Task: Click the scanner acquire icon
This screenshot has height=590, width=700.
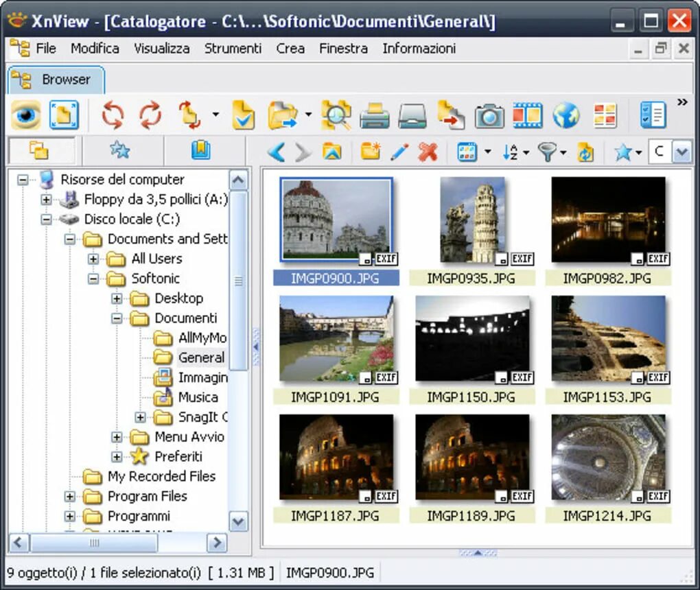Action: [412, 115]
